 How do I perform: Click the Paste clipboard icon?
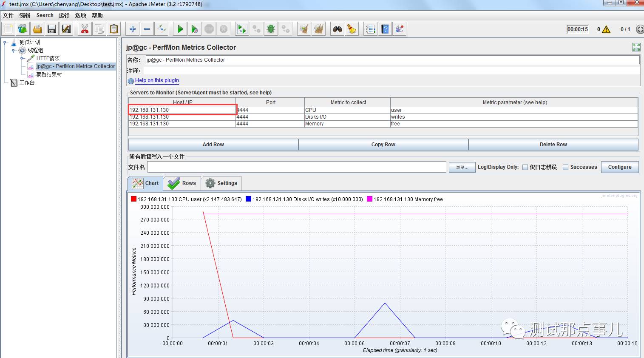114,29
